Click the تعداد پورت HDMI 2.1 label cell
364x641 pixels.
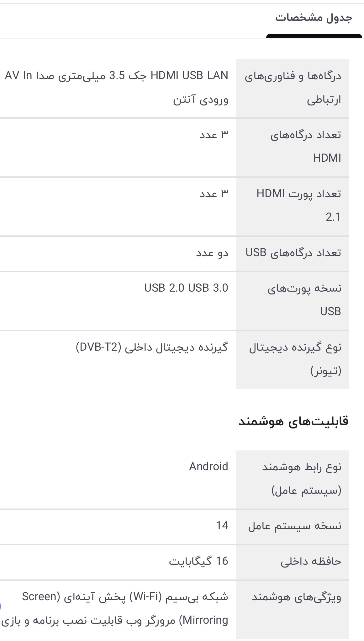click(x=293, y=205)
